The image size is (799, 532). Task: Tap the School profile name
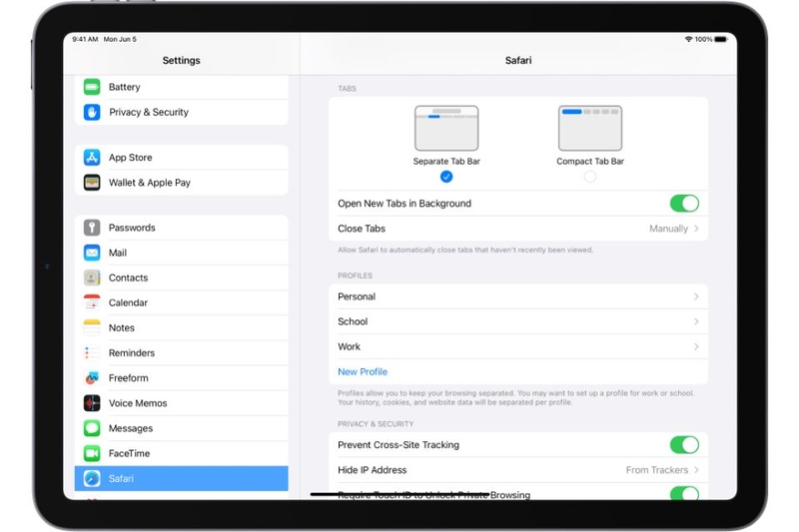353,321
